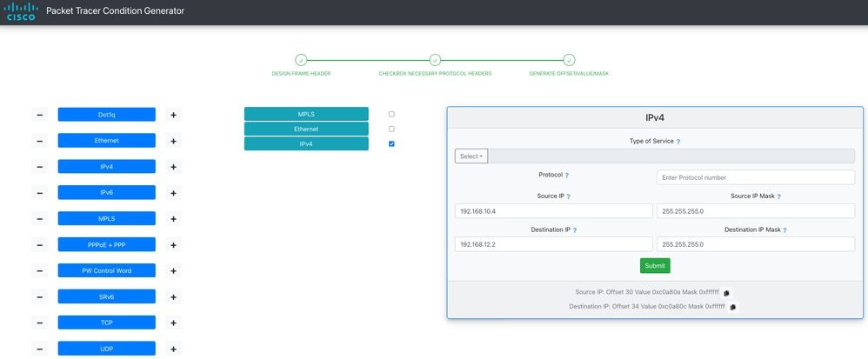Viewport: 868px width, 359px height.
Task: Remove a TCP header with minus
Action: [40, 323]
